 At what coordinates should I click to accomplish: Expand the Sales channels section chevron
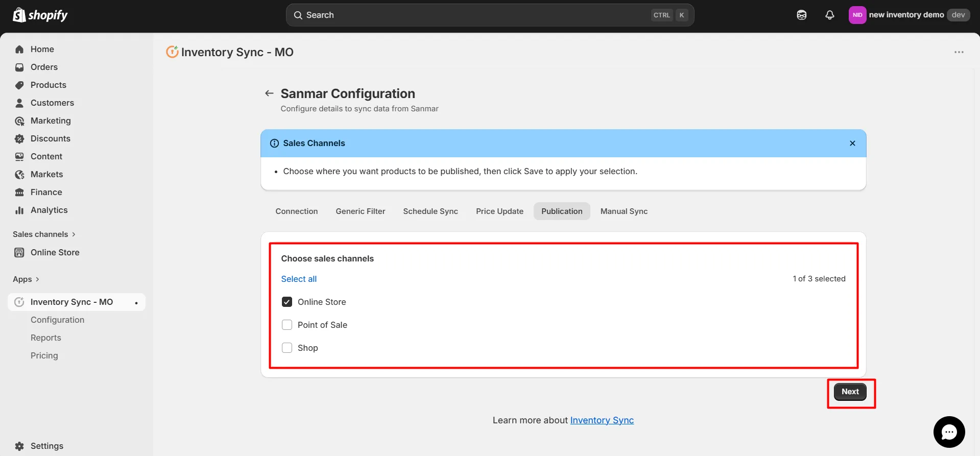(x=74, y=234)
